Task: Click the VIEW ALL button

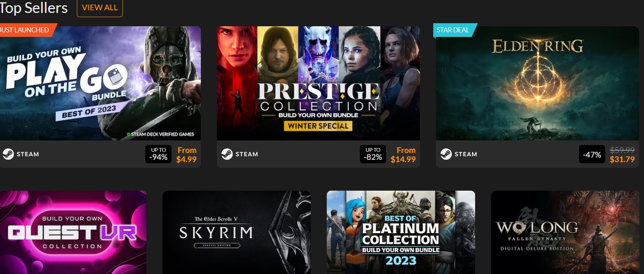Action: (100, 8)
